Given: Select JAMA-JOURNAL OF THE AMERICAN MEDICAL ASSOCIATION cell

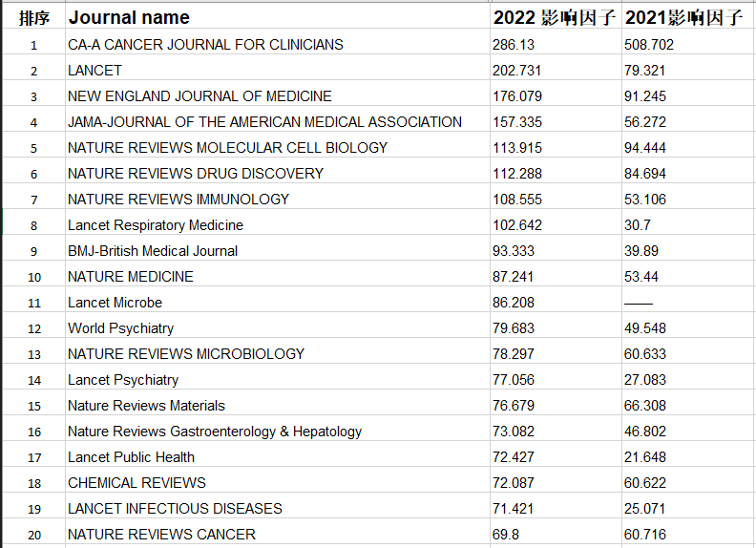Looking at the screenshot, I should coord(277,118).
